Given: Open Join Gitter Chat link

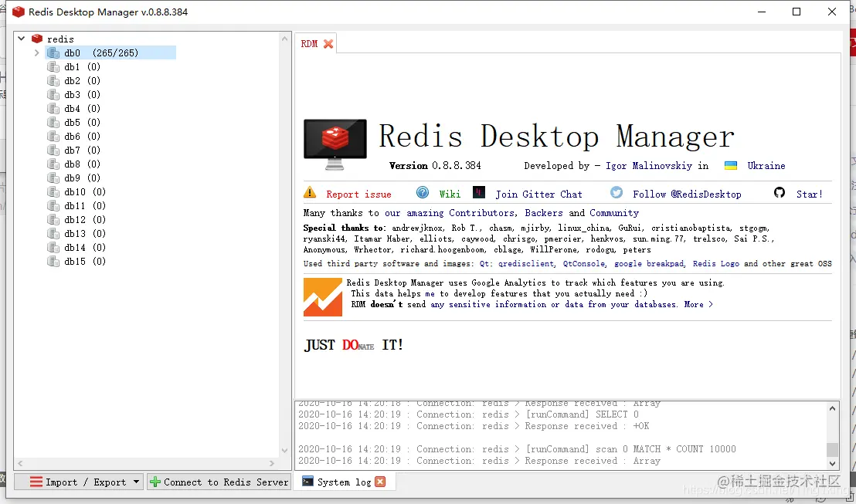Looking at the screenshot, I should pyautogui.click(x=538, y=194).
